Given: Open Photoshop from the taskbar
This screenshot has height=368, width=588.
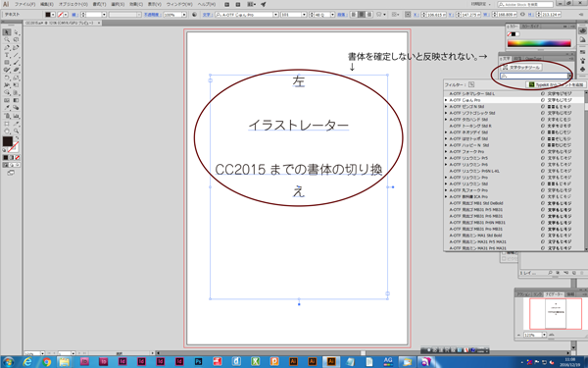Looking at the screenshot, I should point(198,362).
